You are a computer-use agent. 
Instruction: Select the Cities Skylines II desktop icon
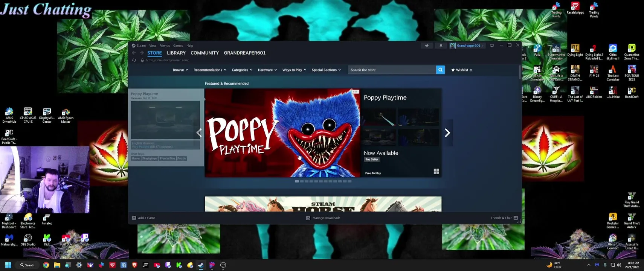coord(613,52)
